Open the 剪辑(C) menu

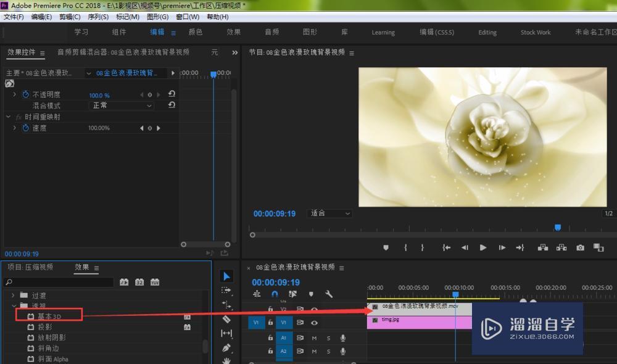(x=70, y=17)
